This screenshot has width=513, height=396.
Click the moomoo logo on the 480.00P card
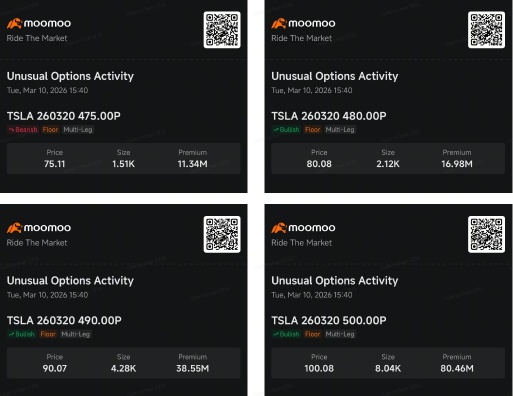303,23
